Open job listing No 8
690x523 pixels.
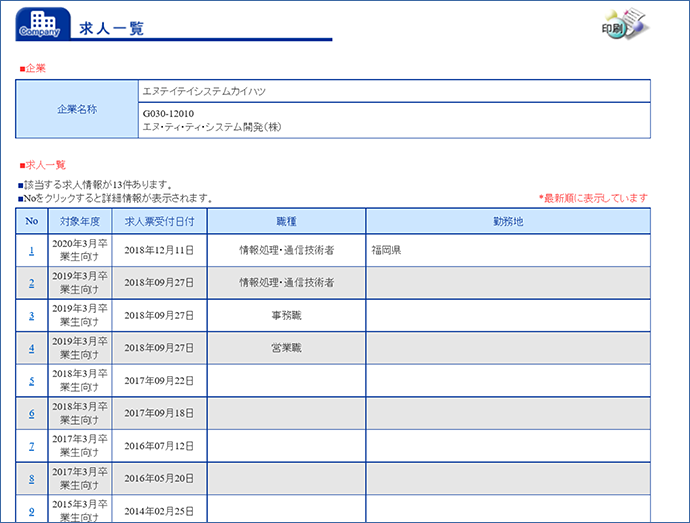pos(32,479)
